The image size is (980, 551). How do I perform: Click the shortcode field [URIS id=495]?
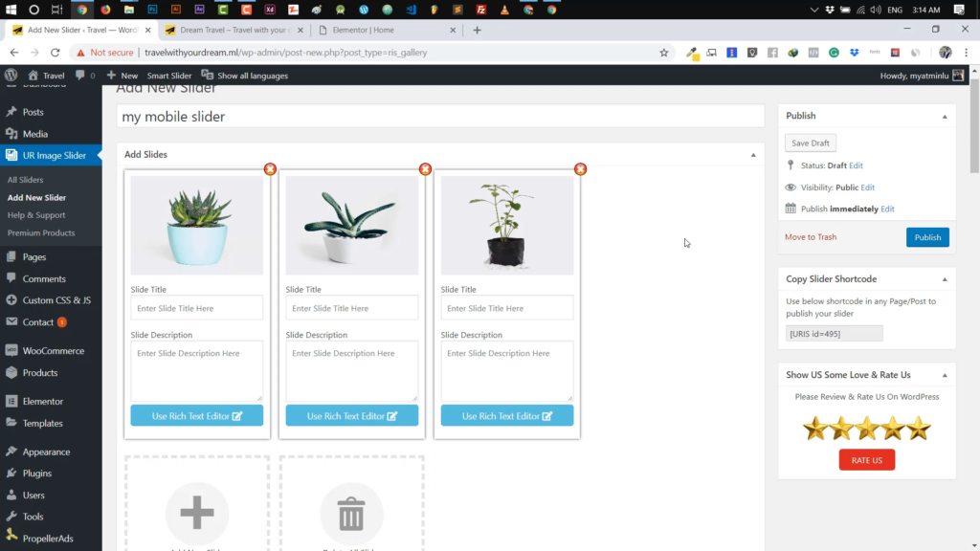tap(834, 334)
